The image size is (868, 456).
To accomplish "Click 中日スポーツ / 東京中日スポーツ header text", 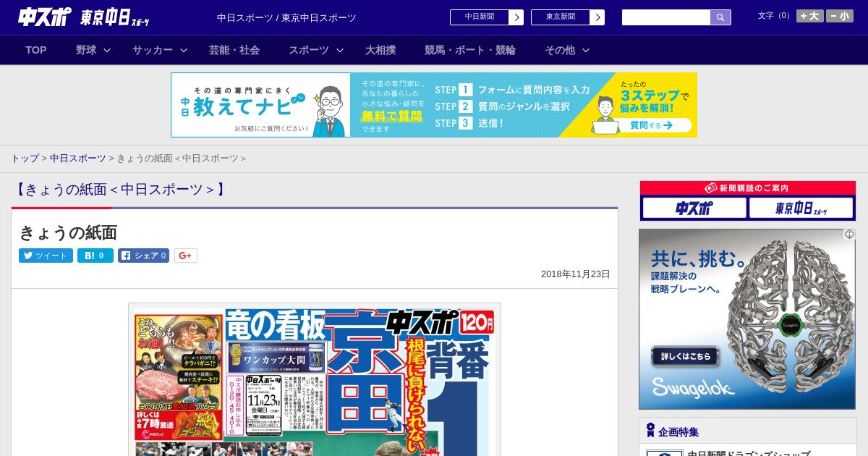I will 286,17.
